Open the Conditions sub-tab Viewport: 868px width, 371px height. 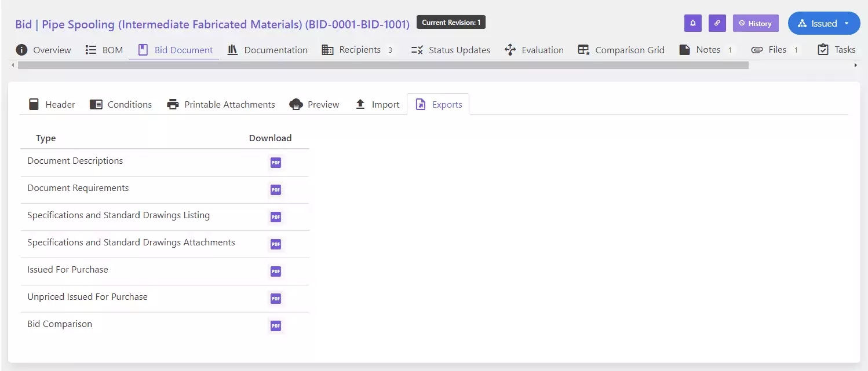pyautogui.click(x=121, y=104)
